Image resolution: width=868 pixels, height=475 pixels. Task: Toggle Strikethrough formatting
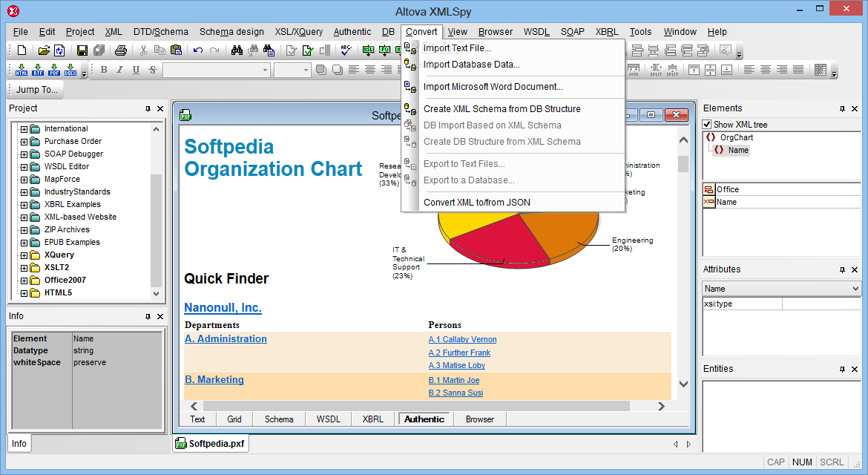click(x=153, y=70)
